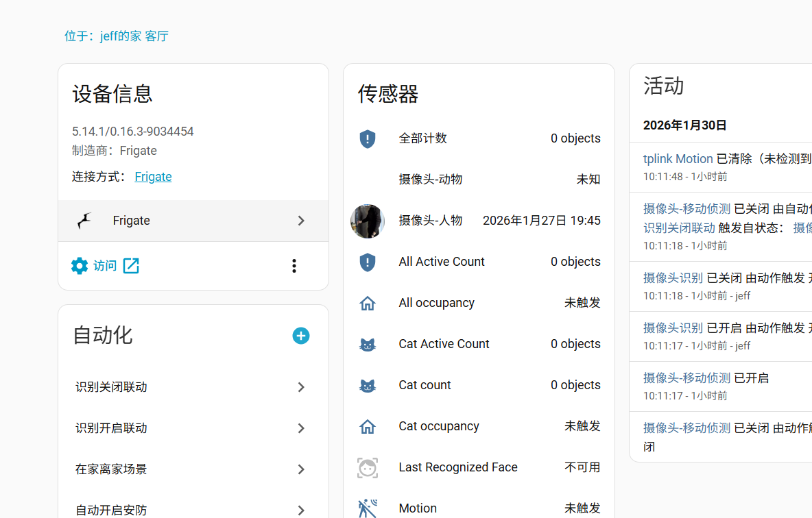Open the 摄像头-人物 snapshot thumbnail
812x518 pixels.
pos(368,221)
